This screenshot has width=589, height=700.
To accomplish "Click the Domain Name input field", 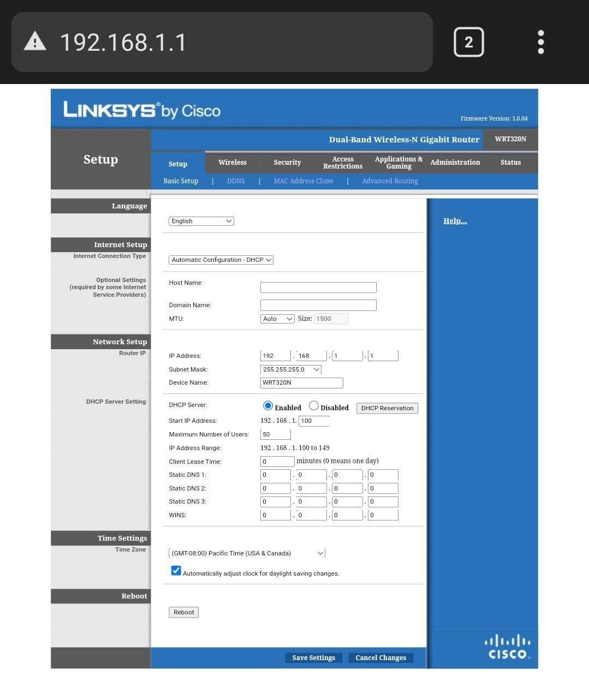I will pos(318,305).
